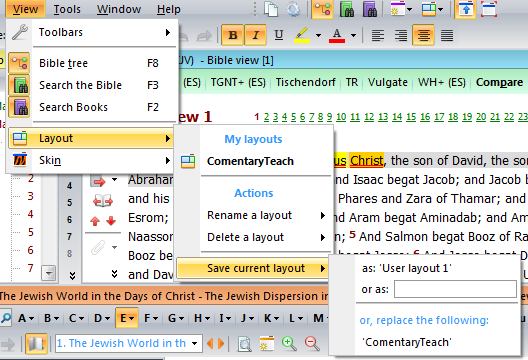Click purple Search Books toolbar icon
The height and width of the screenshot is (360, 528).
(x=369, y=9)
